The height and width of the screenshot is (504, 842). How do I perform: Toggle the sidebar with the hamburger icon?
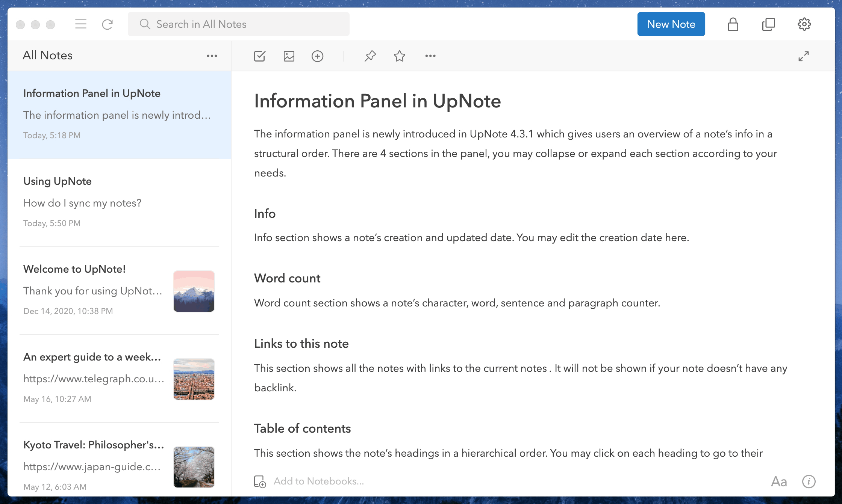[x=80, y=24]
